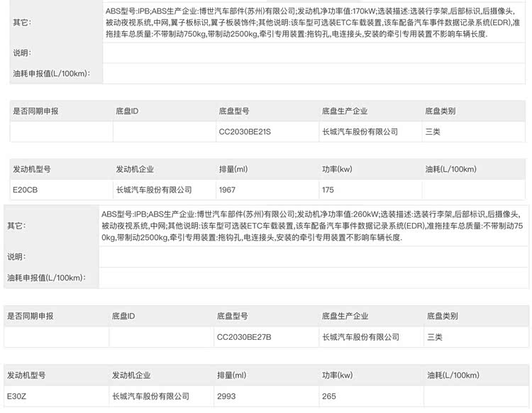This screenshot has width=532, height=413.
Task: Click the first 发动机企业 column header
Action: [x=135, y=169]
